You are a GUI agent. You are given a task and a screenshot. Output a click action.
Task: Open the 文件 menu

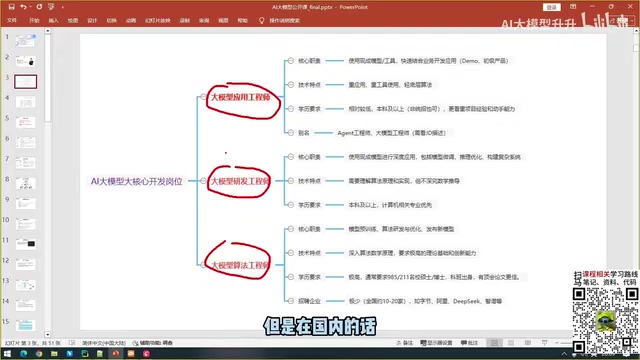[x=12, y=20]
